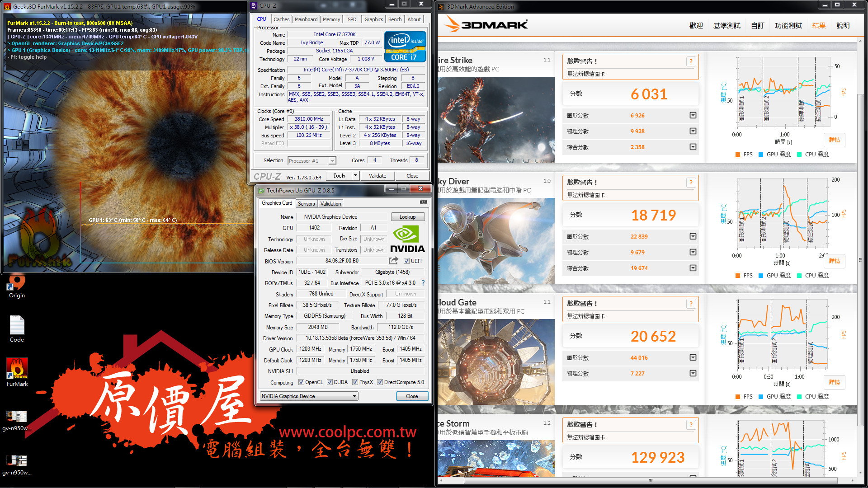Open first gv-n950w desktop file
868x488 pixels.
click(17, 420)
